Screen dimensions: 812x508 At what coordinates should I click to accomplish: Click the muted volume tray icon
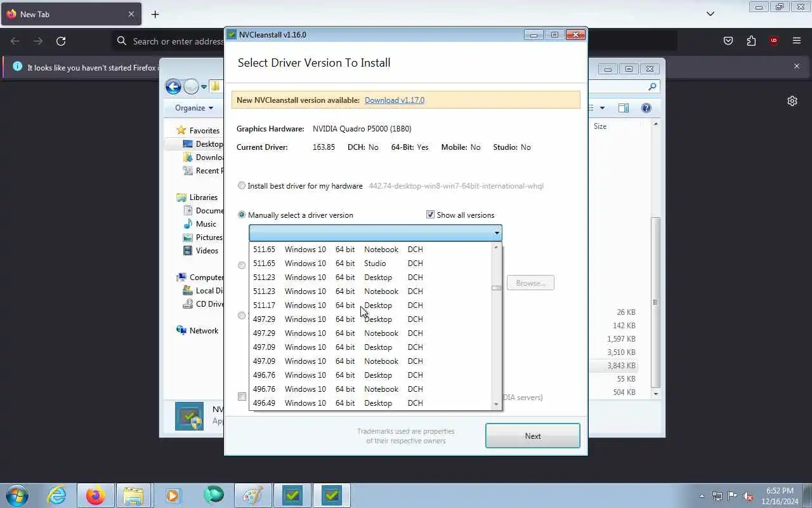(x=749, y=496)
